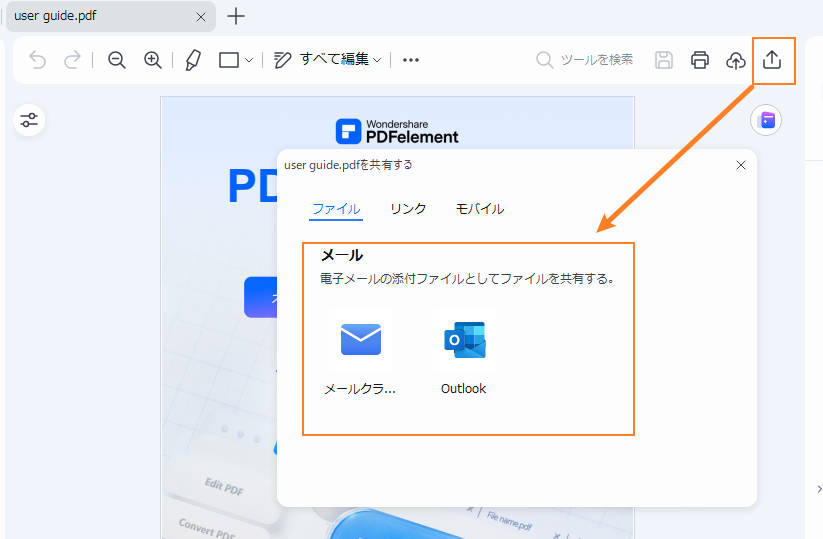Zoom in with the plus magnifier
823x539 pixels.
click(153, 60)
